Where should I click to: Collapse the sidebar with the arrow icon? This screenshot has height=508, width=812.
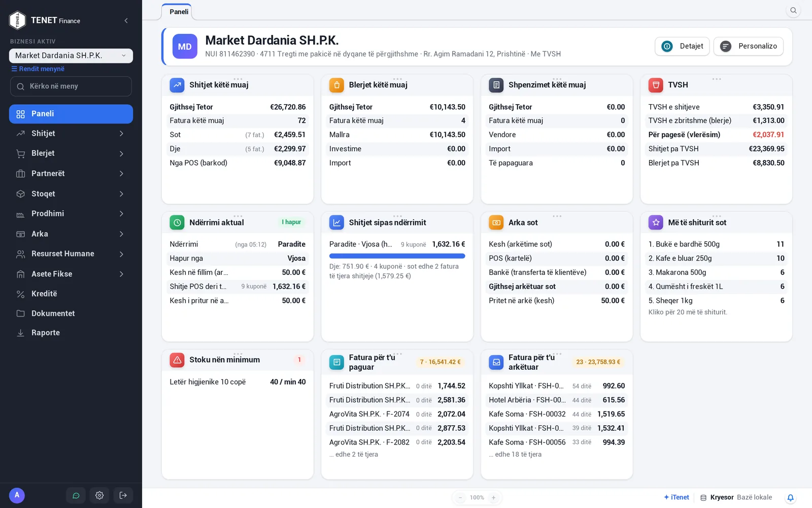coord(126,21)
